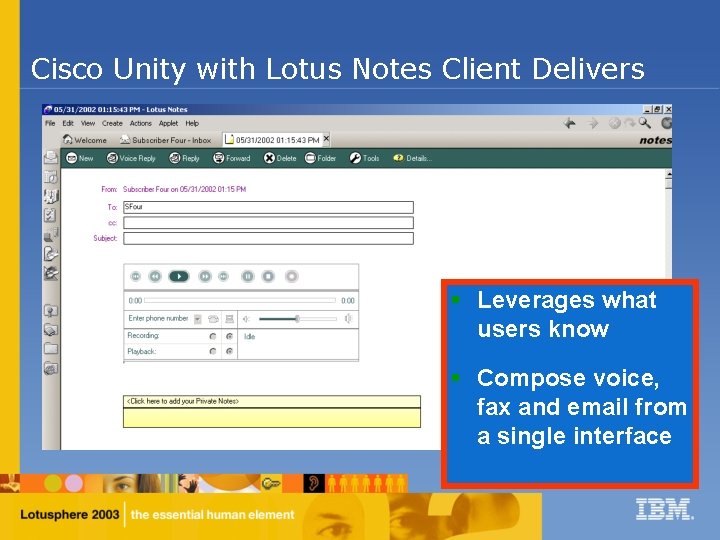The height and width of the screenshot is (540, 720).
Task: Click the Forward action button
Action: coord(231,158)
